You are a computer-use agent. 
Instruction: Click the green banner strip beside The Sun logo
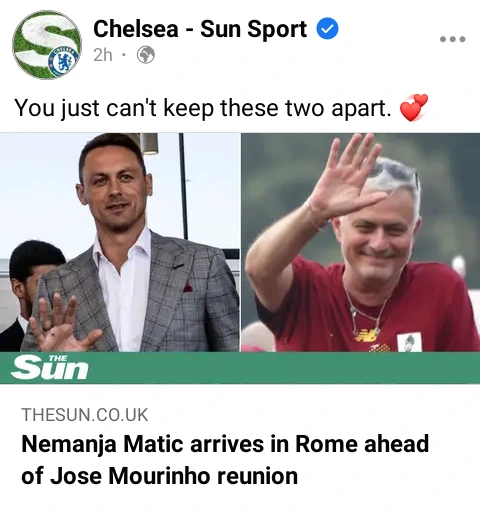coord(283,368)
